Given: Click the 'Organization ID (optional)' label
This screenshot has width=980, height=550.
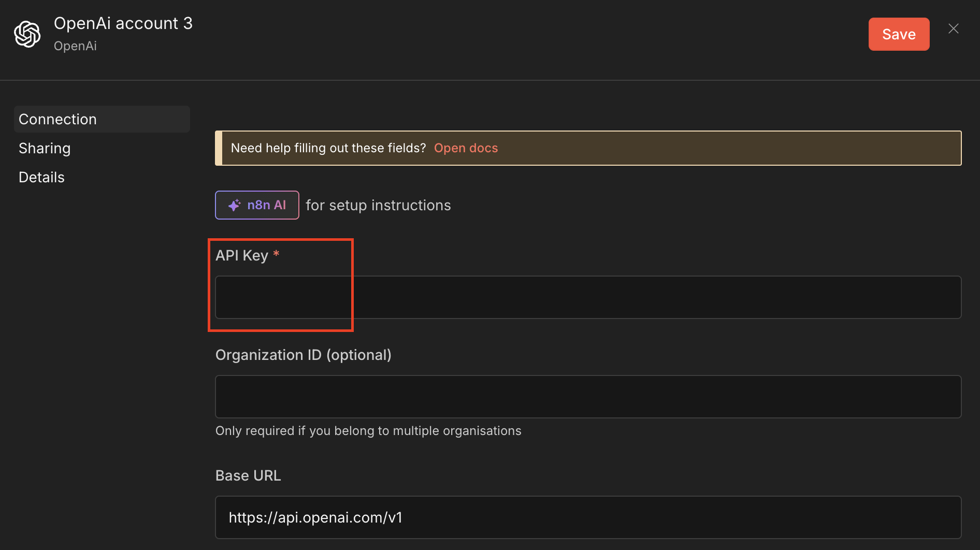Looking at the screenshot, I should coord(304,355).
